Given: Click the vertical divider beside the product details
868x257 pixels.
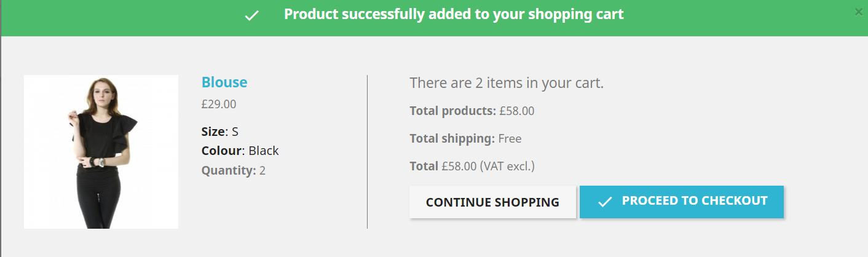Looking at the screenshot, I should (x=367, y=152).
